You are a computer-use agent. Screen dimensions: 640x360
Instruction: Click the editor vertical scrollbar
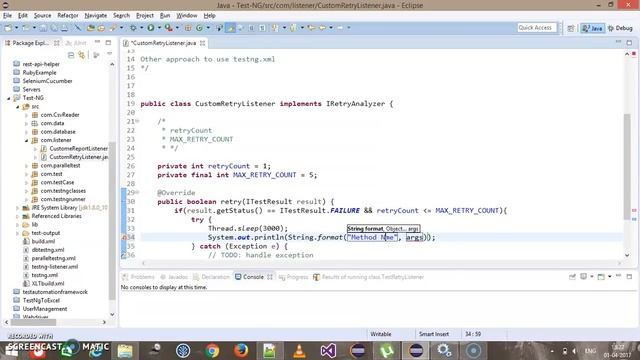(x=627, y=167)
